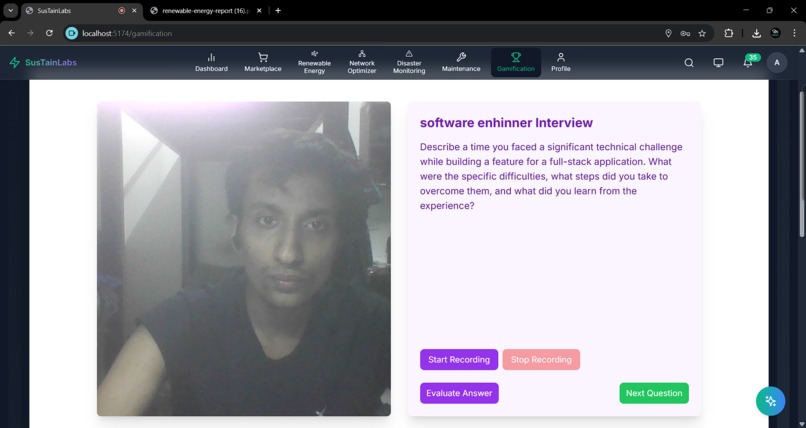Viewport: 806px width, 428px height.
Task: Select the Gamification trophy nav item
Action: (x=516, y=63)
